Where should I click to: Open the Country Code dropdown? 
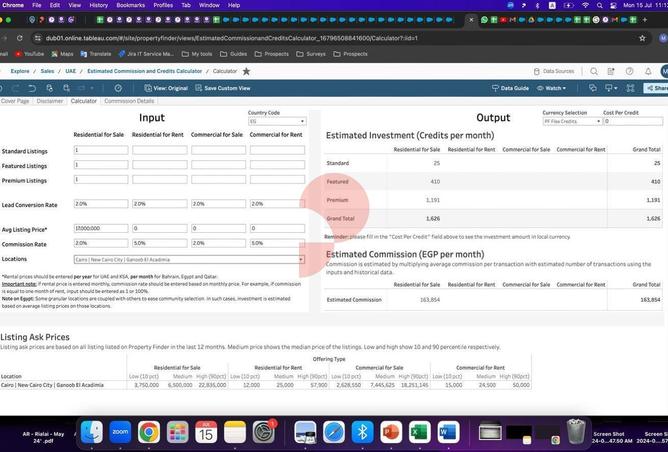coord(277,121)
